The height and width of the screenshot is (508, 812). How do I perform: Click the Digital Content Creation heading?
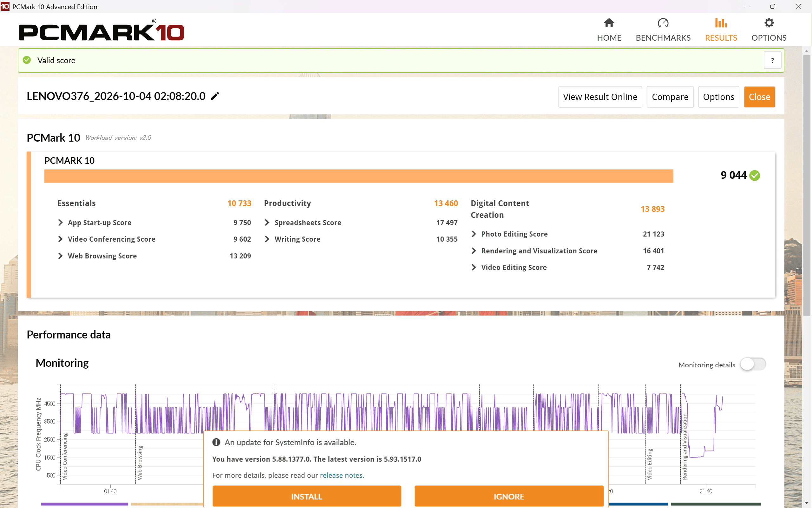coord(500,209)
